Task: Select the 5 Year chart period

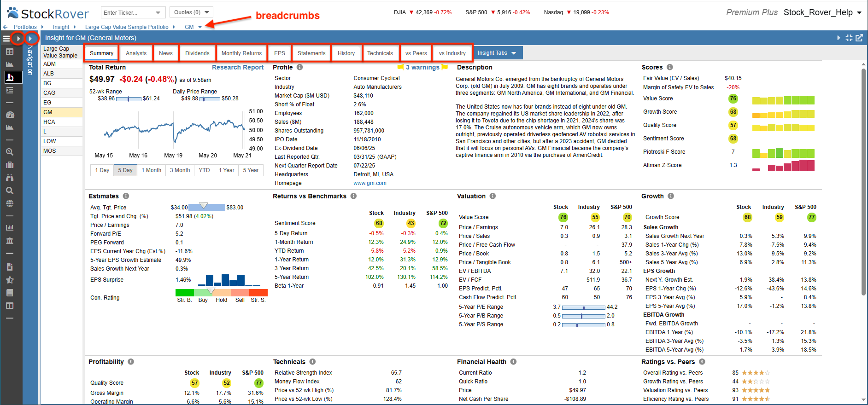Action: pos(251,170)
